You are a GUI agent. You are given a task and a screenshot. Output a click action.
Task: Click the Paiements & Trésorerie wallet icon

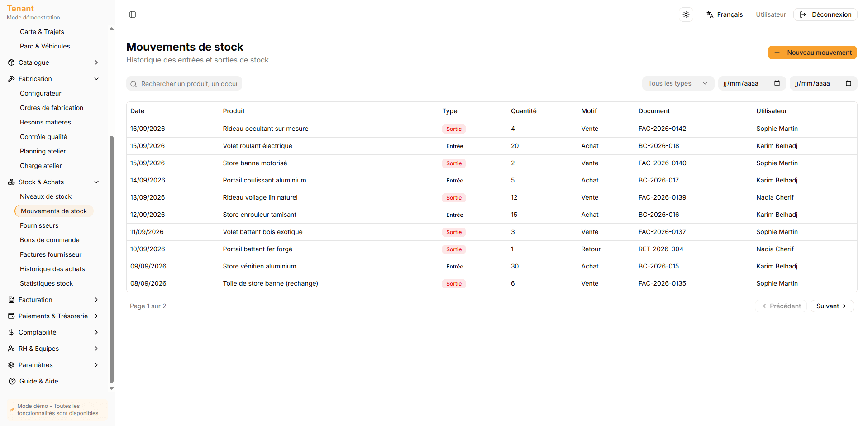11,316
